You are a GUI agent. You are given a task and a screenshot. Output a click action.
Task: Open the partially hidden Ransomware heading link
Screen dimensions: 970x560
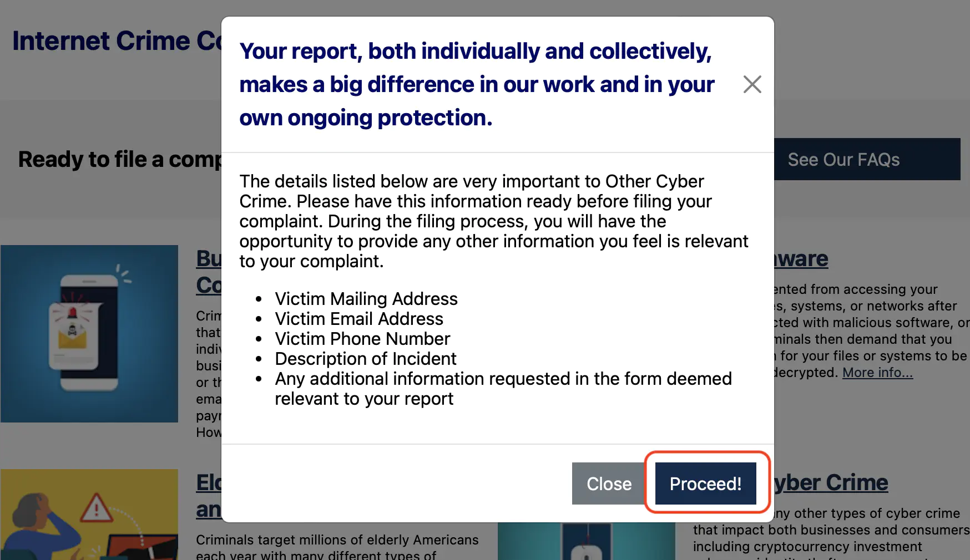click(801, 259)
